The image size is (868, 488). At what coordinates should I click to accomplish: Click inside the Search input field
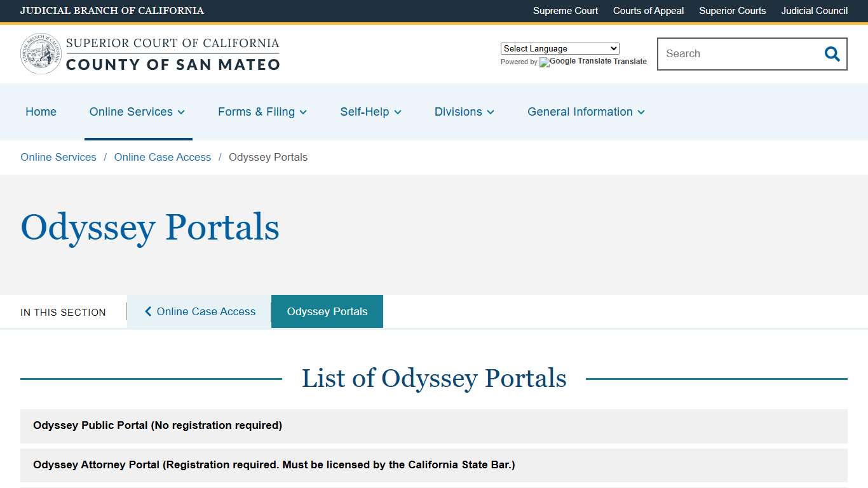pos(731,54)
